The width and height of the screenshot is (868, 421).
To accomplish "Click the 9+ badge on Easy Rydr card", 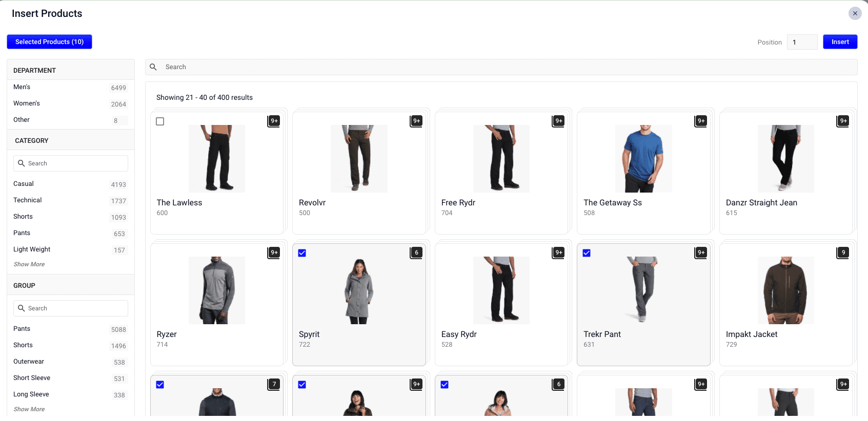I will (x=559, y=252).
